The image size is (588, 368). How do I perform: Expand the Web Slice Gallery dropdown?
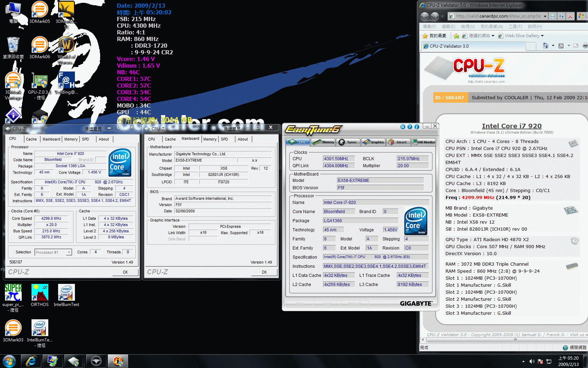coord(542,36)
